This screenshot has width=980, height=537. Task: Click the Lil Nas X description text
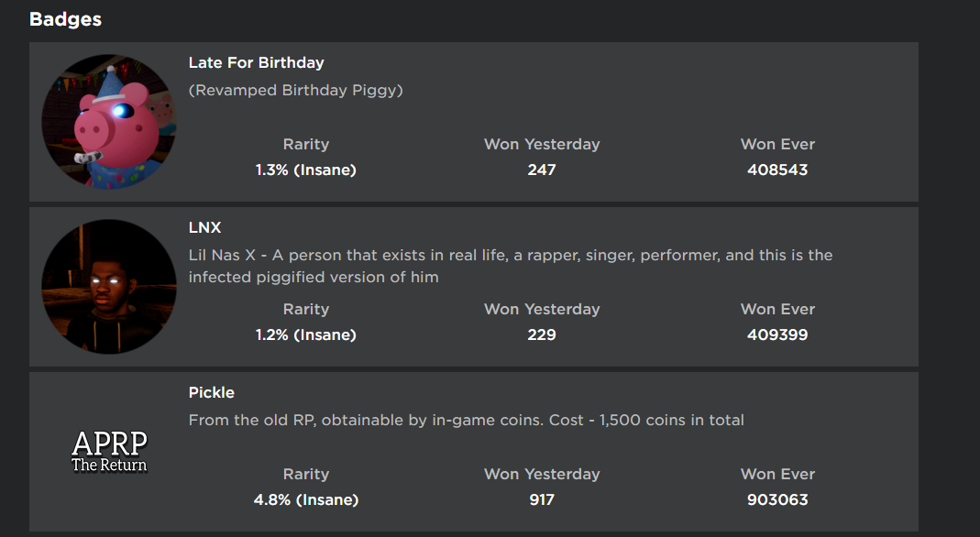click(510, 266)
